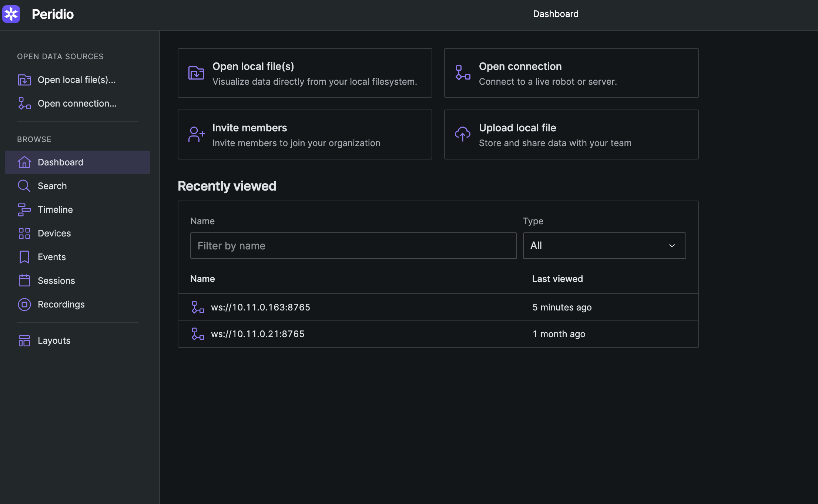Click the Last viewed column header
This screenshot has width=818, height=504.
point(557,279)
